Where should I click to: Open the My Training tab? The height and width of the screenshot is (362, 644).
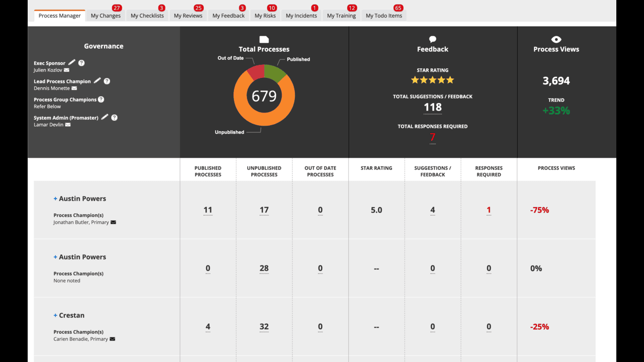341,16
